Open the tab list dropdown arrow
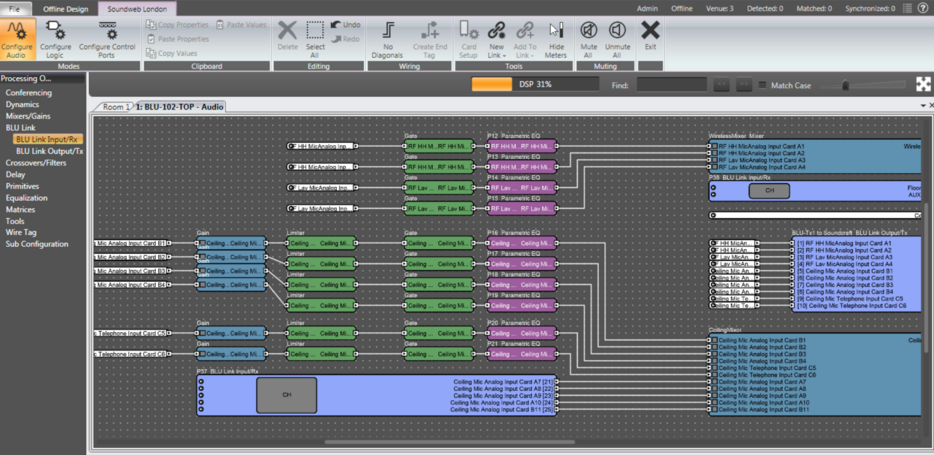This screenshot has width=934, height=455. pos(924,105)
